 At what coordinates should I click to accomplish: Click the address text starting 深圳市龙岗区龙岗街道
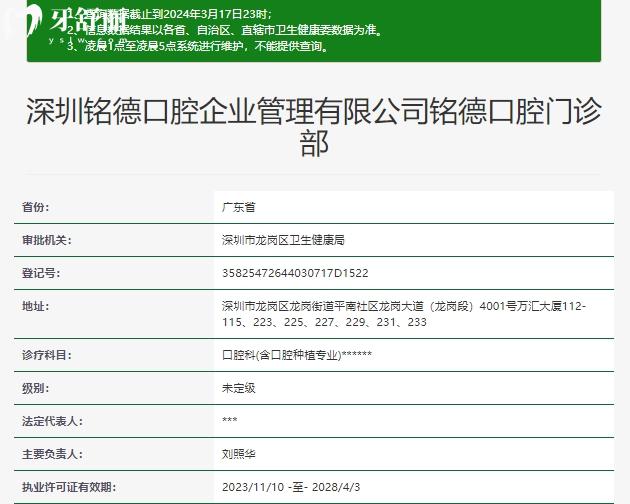(x=404, y=314)
